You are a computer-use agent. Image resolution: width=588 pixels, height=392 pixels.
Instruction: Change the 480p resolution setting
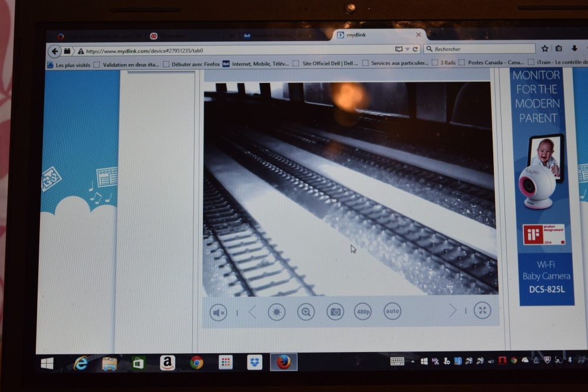363,311
